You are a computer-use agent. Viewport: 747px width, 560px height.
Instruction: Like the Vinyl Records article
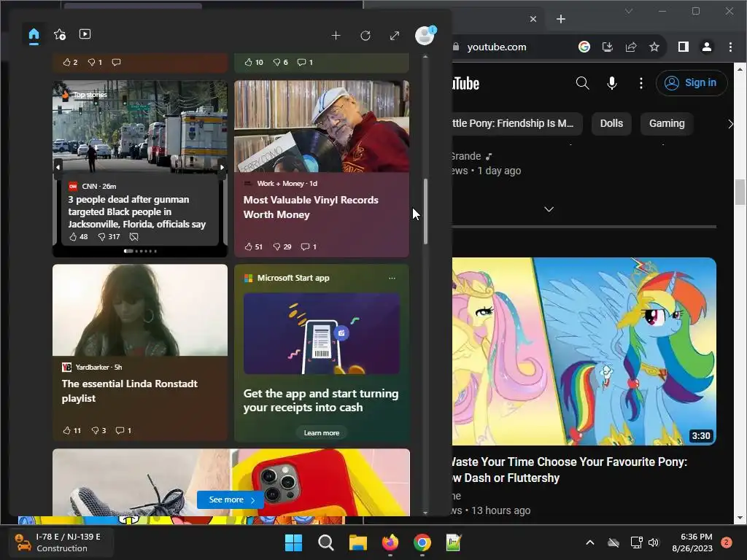click(x=253, y=246)
